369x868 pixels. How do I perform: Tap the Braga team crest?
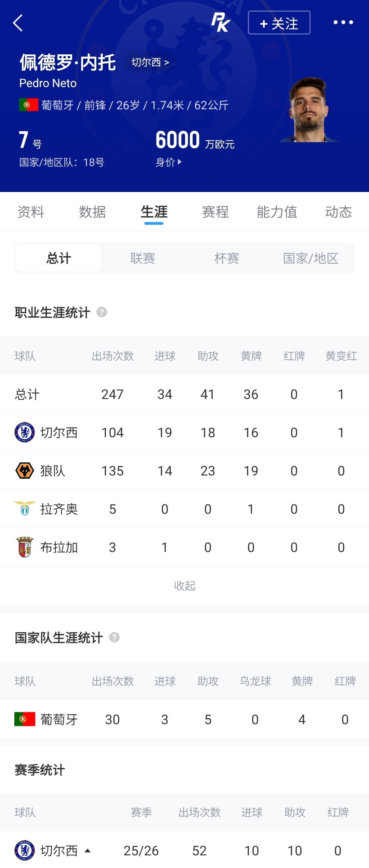coord(25,547)
